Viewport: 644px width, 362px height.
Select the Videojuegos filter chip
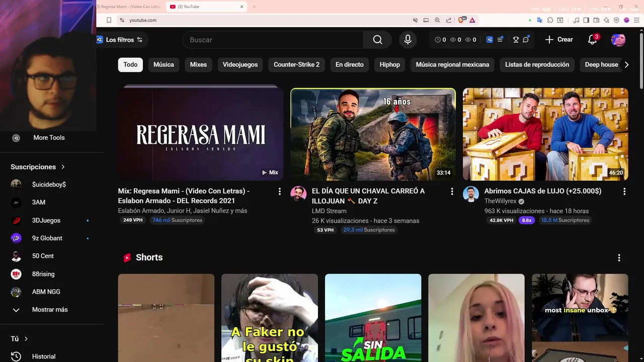(x=240, y=64)
